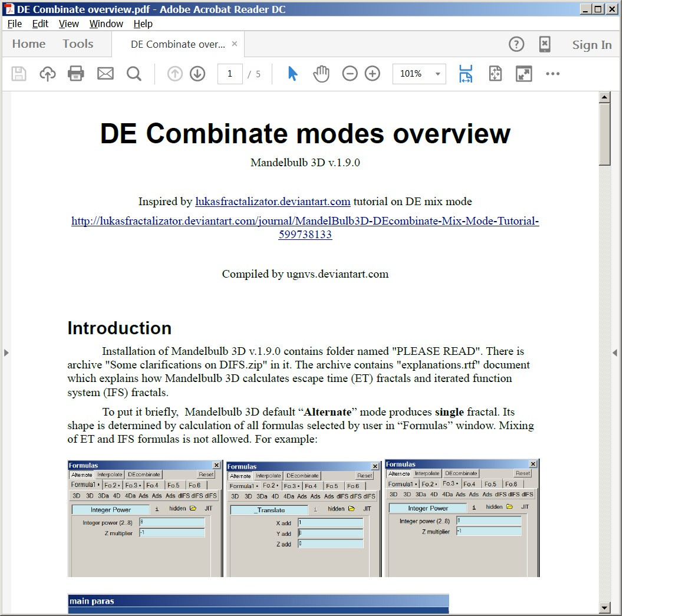Open the Help menu
The width and height of the screenshot is (679, 616).
[x=143, y=24]
